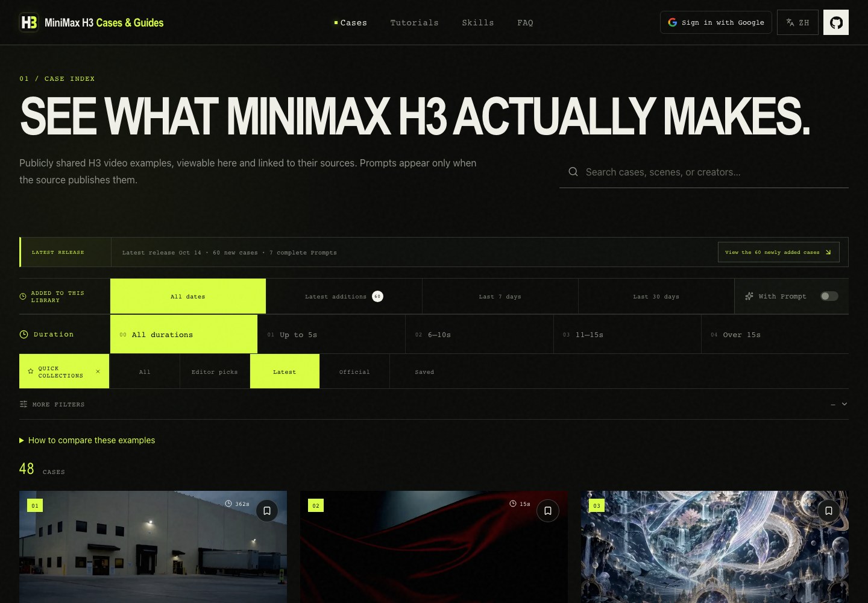Click the More Filters sliders icon
Screen dimensions: 868x603
[x=24, y=404]
